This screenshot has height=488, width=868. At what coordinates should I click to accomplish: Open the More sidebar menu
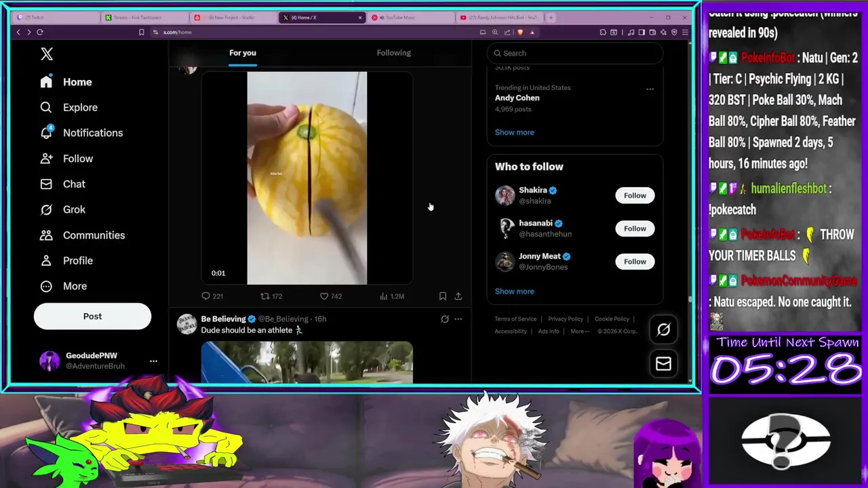pyautogui.click(x=64, y=286)
